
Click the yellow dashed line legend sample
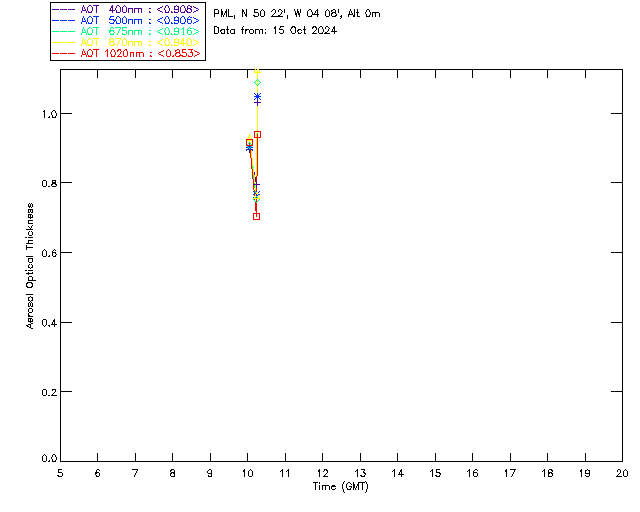coord(64,42)
